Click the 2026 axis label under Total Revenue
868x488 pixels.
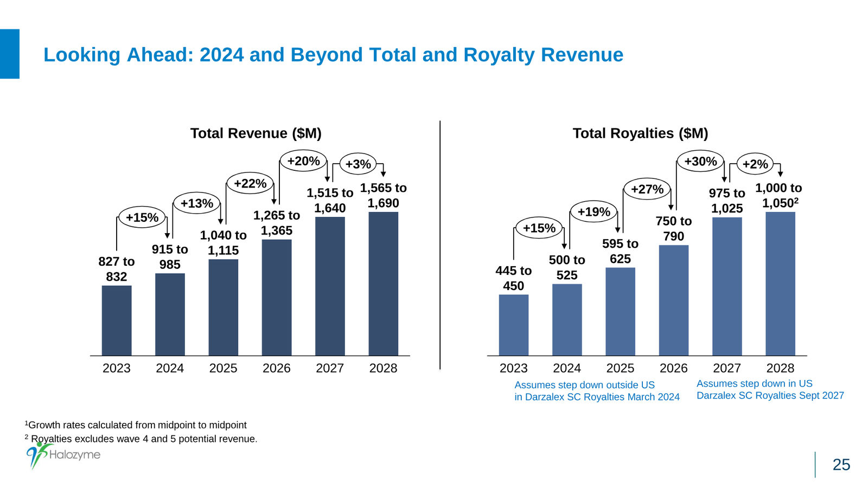277,368
